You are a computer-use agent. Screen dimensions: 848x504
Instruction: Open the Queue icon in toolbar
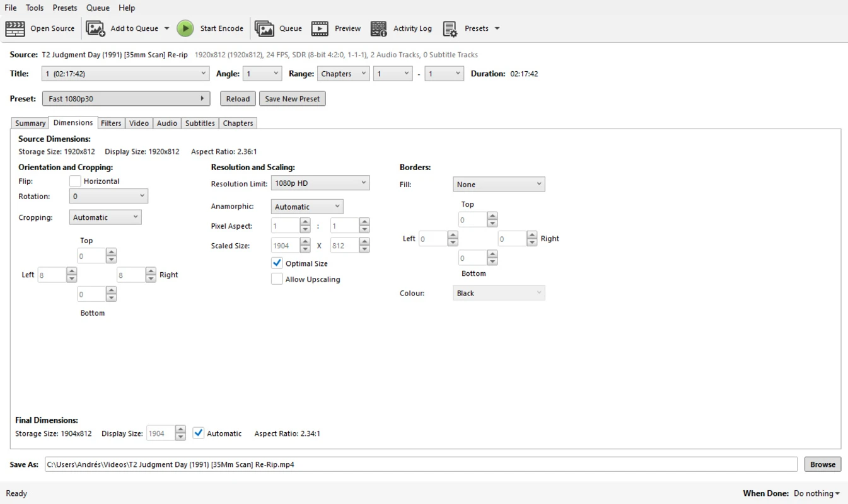(x=264, y=28)
